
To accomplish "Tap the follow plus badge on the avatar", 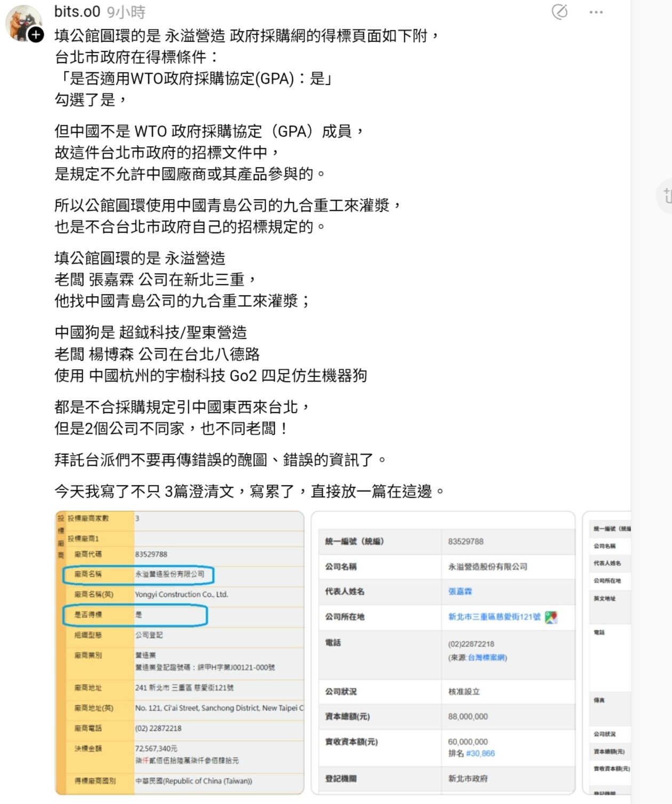I will click(36, 35).
